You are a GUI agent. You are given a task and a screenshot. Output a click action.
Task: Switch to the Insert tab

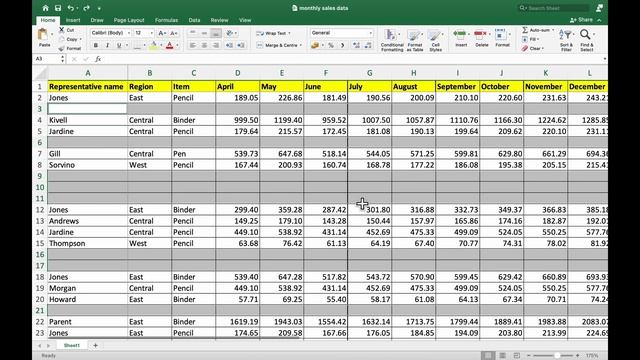[73, 20]
